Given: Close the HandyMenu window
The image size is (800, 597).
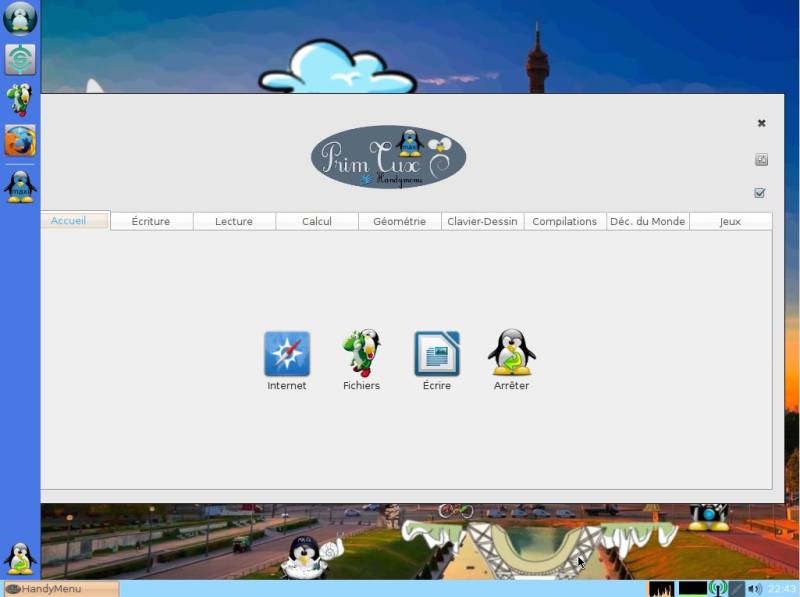Looking at the screenshot, I should point(761,123).
